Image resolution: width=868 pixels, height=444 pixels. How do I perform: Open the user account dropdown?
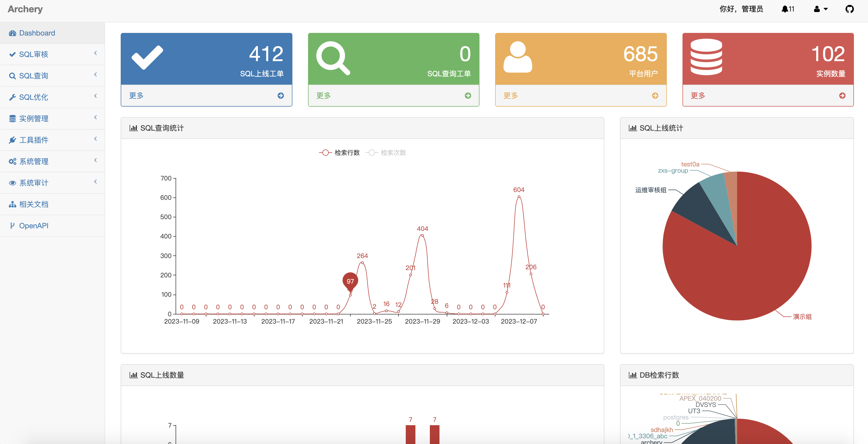(820, 9)
